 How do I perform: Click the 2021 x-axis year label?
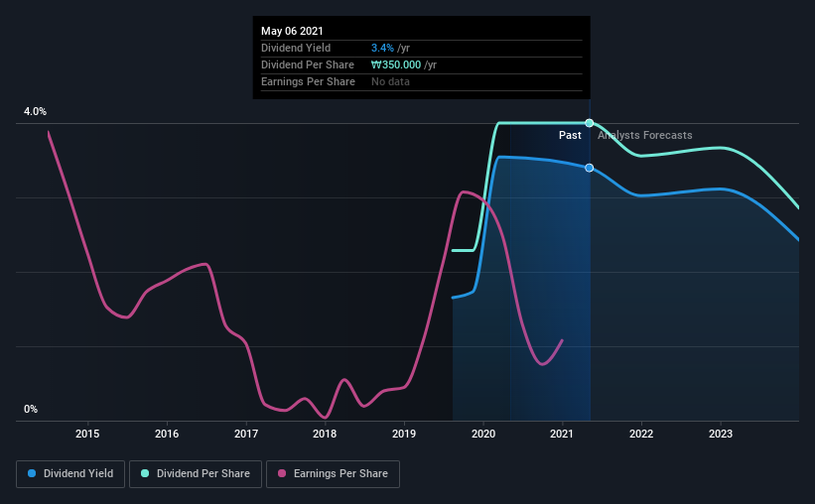[562, 434]
